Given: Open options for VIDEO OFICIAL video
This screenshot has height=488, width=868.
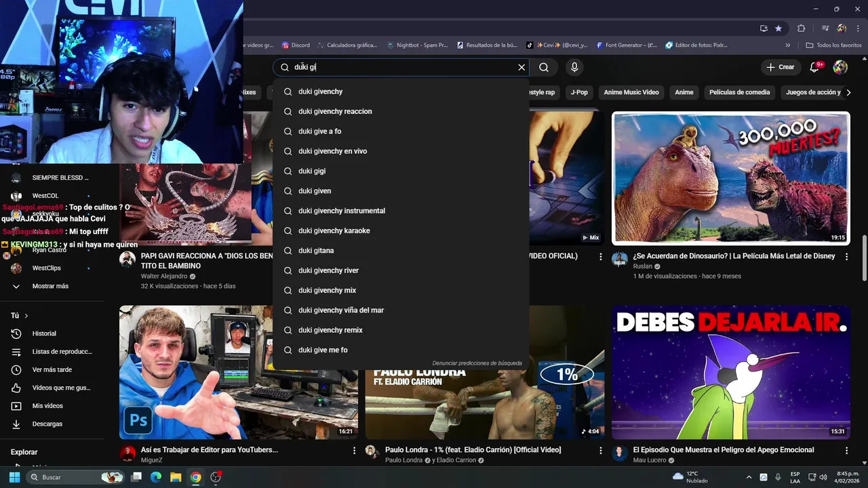Looking at the screenshot, I should [600, 256].
